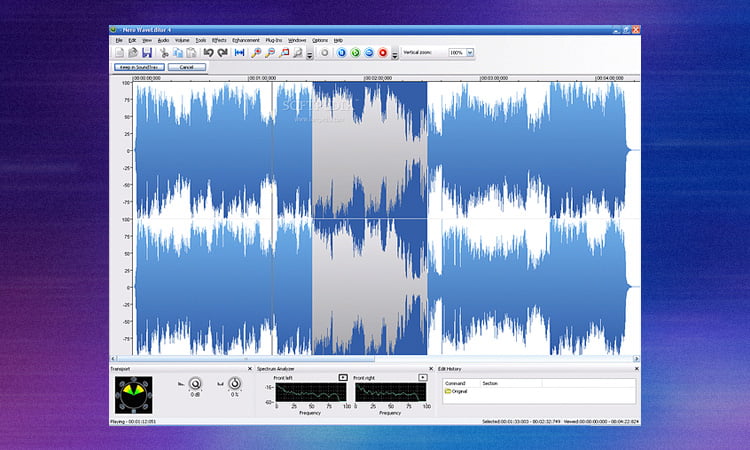This screenshot has width=750, height=450.
Task: Click the Select All toolbar icon
Action: (x=239, y=52)
